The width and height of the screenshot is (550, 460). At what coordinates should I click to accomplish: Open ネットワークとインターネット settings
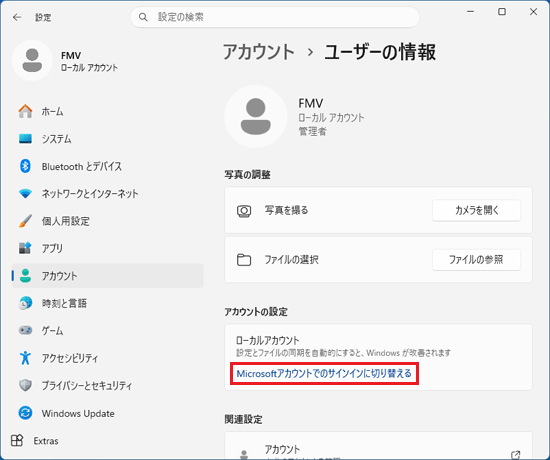108,193
